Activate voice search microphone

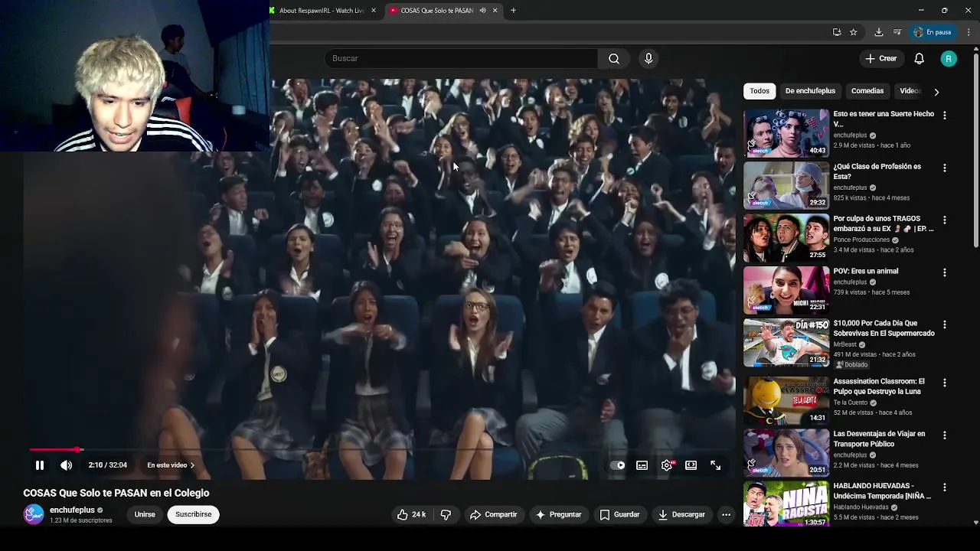click(648, 59)
